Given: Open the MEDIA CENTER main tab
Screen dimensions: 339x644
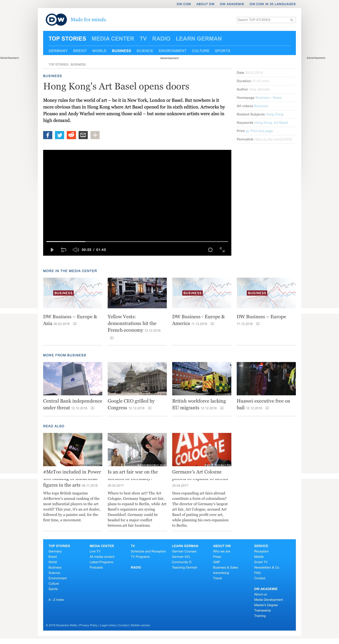Looking at the screenshot, I should pos(113,39).
